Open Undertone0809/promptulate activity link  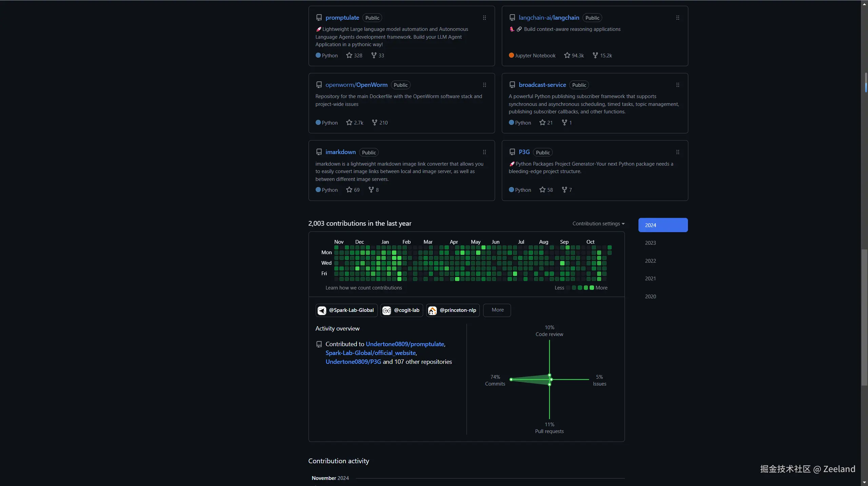point(405,344)
